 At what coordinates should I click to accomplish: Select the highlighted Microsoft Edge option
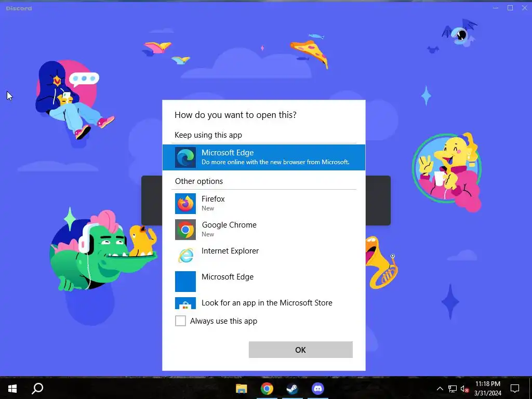[263, 157]
